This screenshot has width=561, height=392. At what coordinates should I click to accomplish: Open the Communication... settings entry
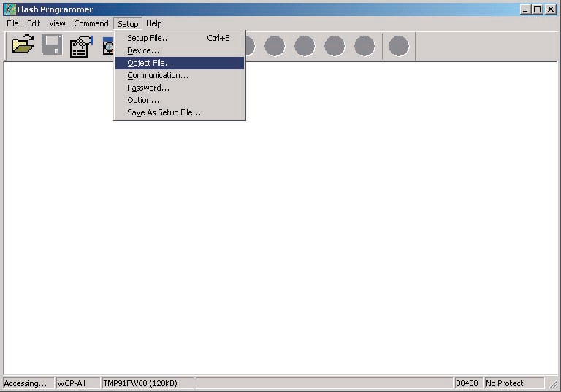[180, 75]
